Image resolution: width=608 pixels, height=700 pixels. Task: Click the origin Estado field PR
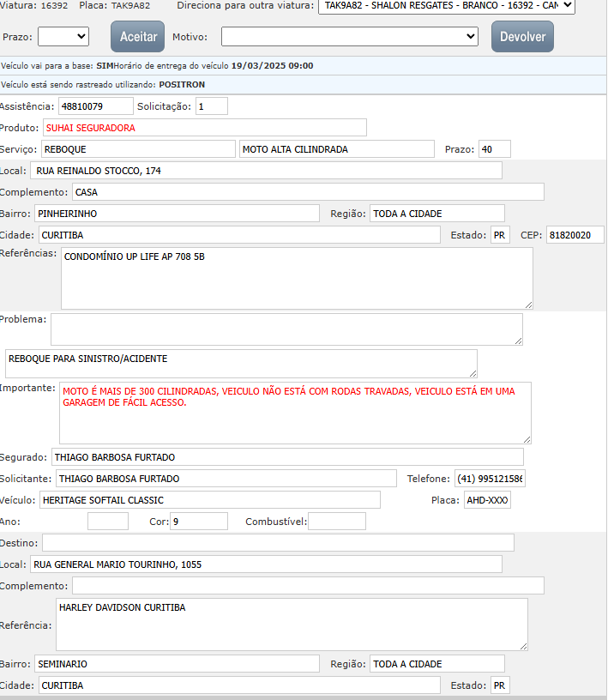coord(500,235)
